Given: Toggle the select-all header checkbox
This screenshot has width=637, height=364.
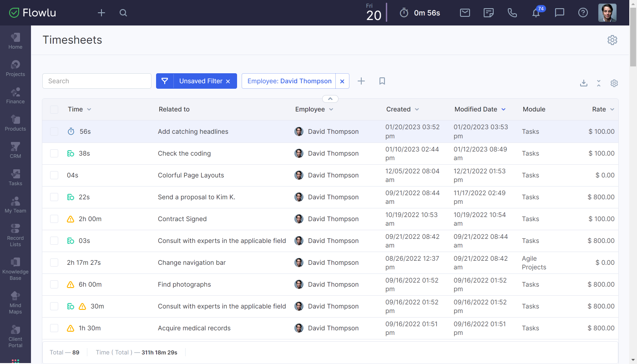Looking at the screenshot, I should (x=54, y=110).
